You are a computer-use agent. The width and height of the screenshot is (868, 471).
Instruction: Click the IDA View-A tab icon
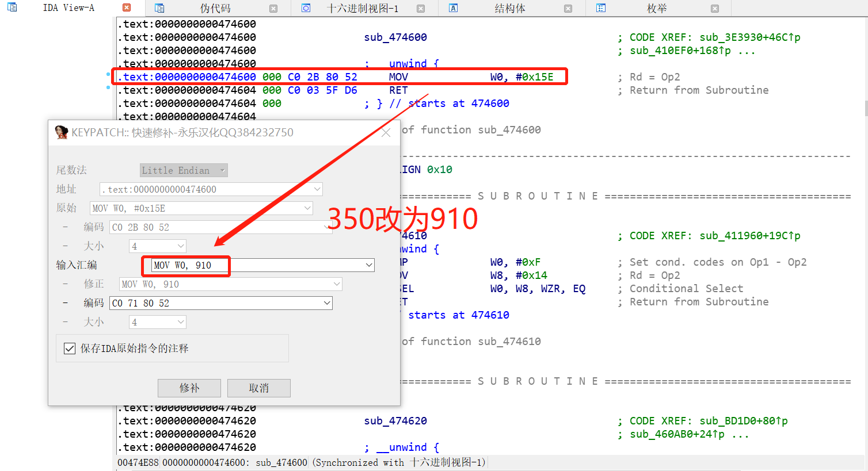point(12,7)
